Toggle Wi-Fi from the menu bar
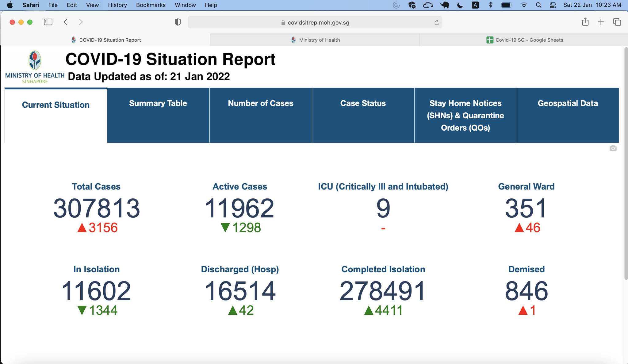Image resolution: width=628 pixels, height=364 pixels. coord(523,5)
